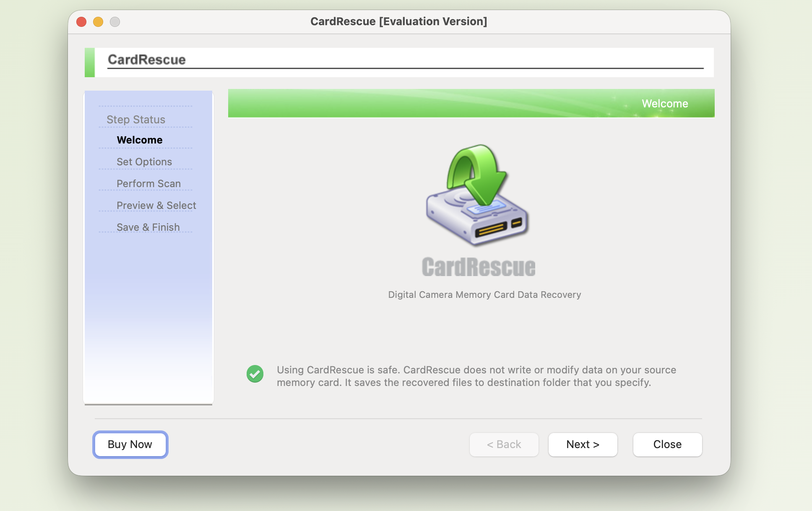Minimize the window with the yellow button
Viewport: 812px width, 511px height.
98,22
